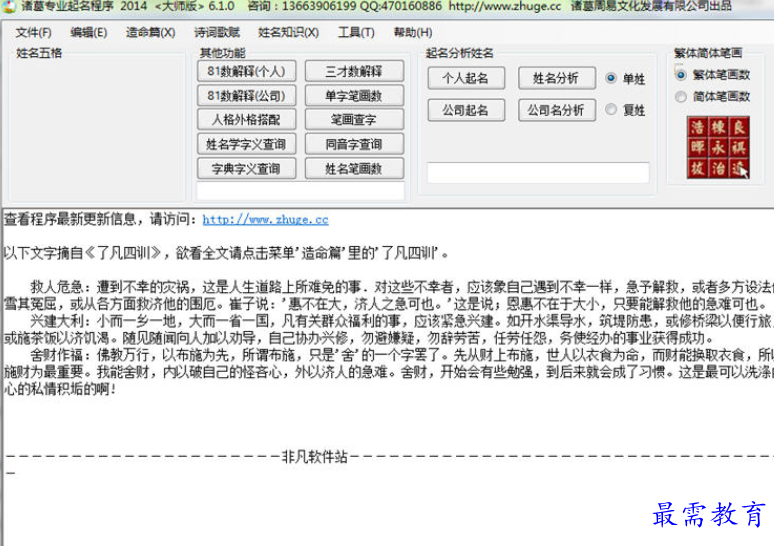Click the 舍财作福 paragraph heading
The height and width of the screenshot is (546, 774).
[56, 355]
